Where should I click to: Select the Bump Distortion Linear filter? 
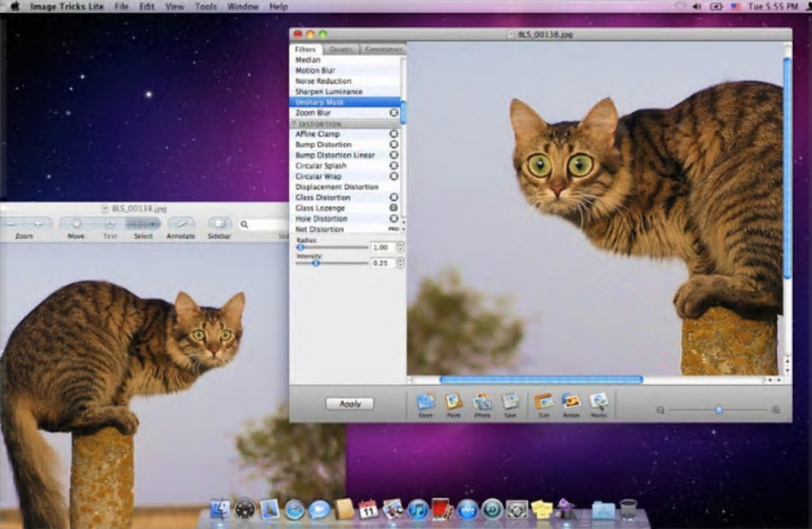[x=345, y=155]
